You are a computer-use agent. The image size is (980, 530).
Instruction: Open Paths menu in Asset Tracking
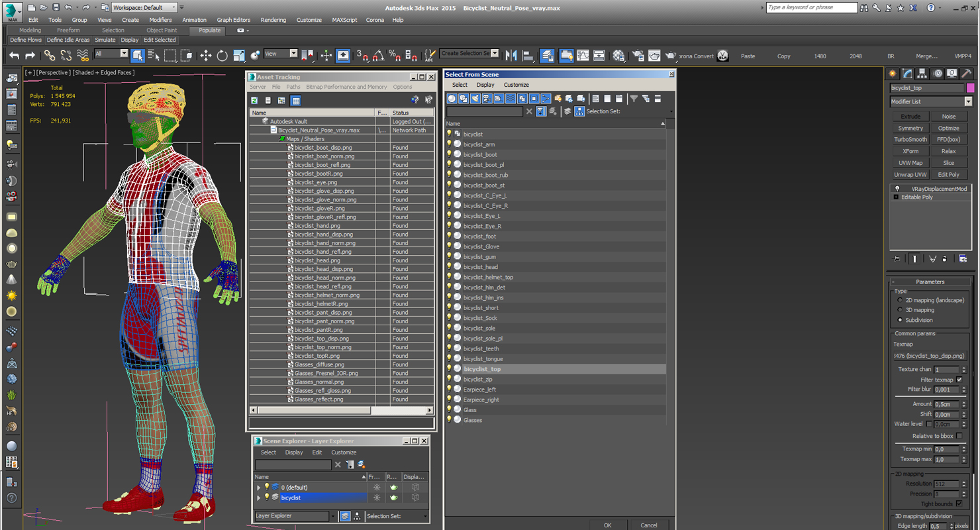[293, 87]
